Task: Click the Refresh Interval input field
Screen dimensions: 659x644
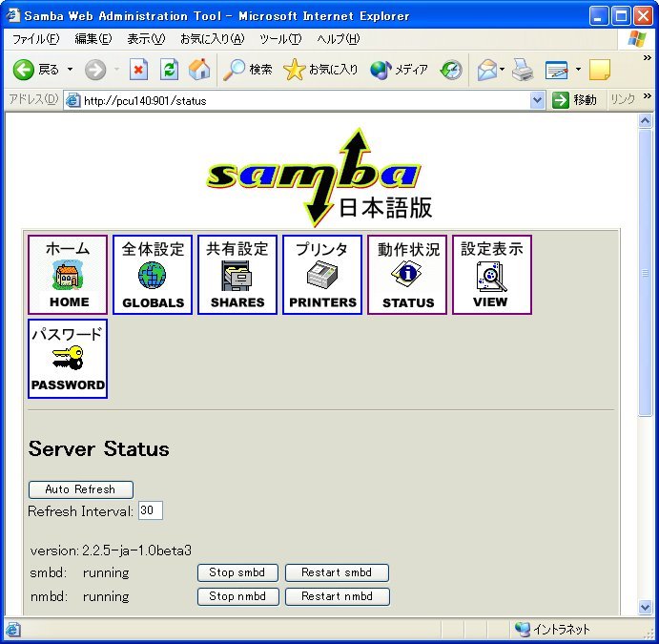Action: coord(151,510)
